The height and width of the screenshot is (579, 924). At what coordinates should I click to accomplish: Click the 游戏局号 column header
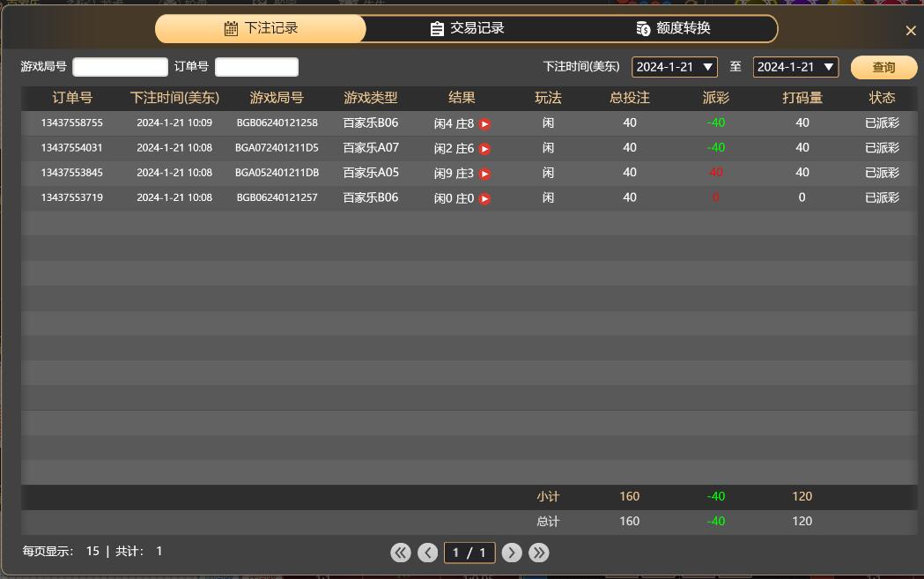tap(277, 98)
